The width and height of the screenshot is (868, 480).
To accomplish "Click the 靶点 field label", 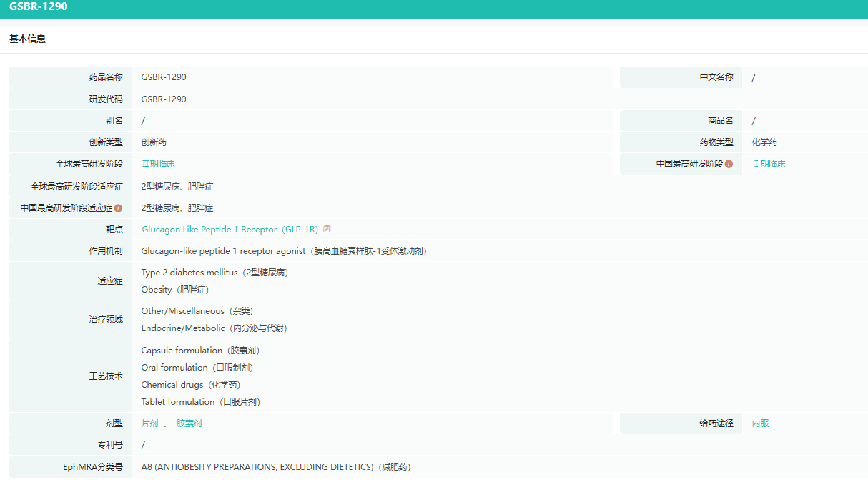I will coord(114,230).
